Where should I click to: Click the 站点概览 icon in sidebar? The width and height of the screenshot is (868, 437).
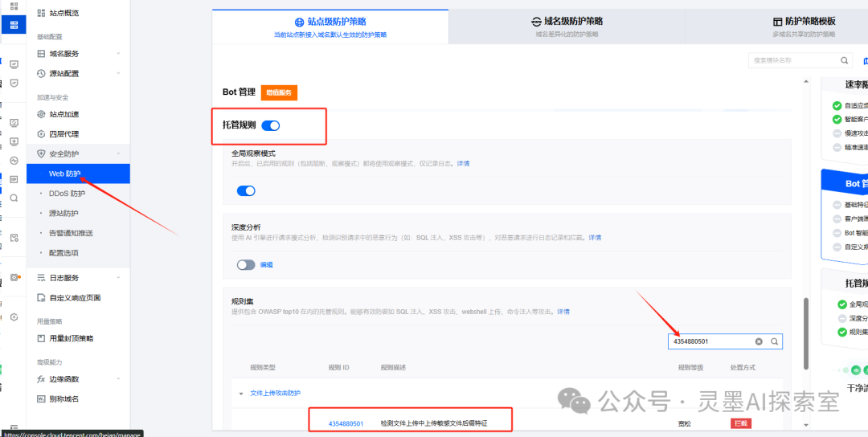pos(41,13)
